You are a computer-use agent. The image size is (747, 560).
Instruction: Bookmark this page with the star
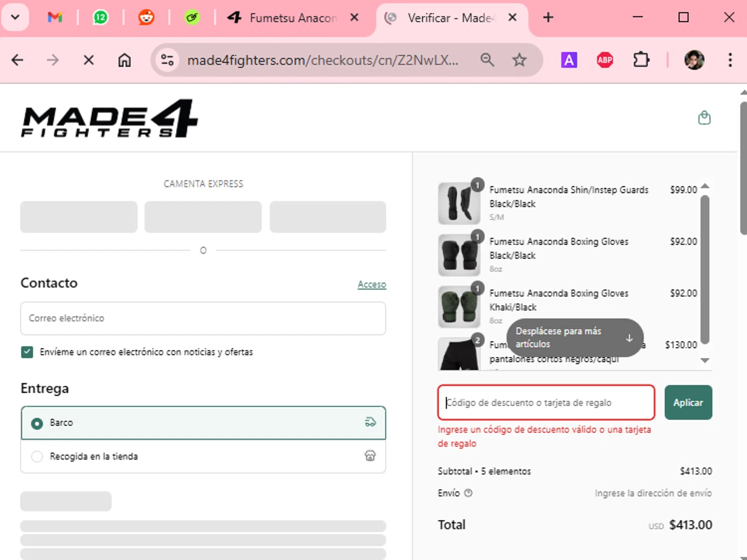519,60
